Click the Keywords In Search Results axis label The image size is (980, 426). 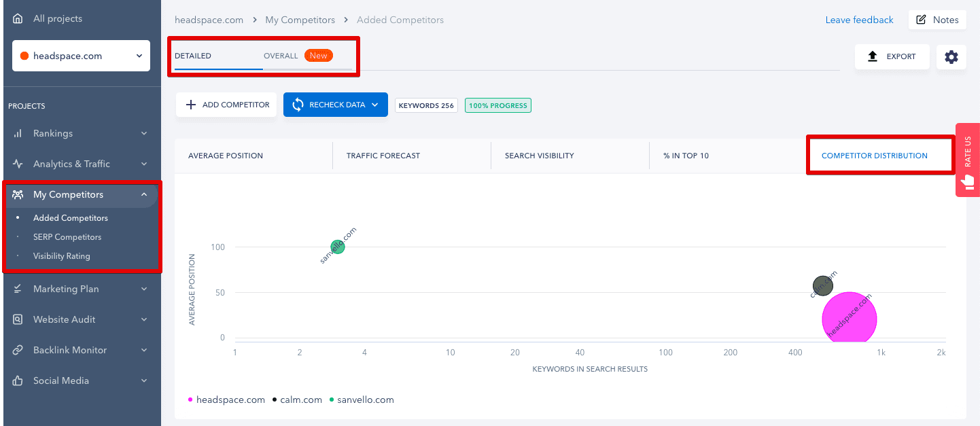pos(590,369)
